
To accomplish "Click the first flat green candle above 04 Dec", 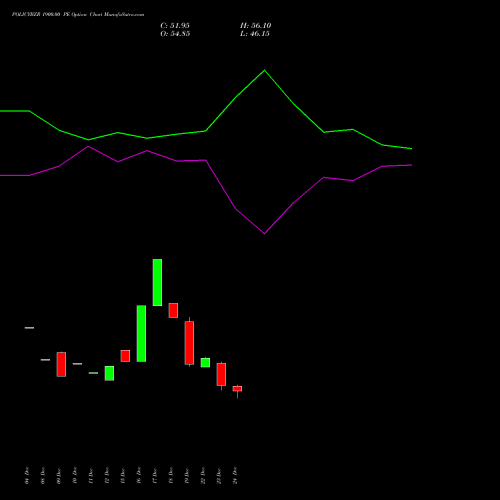I will point(29,328).
